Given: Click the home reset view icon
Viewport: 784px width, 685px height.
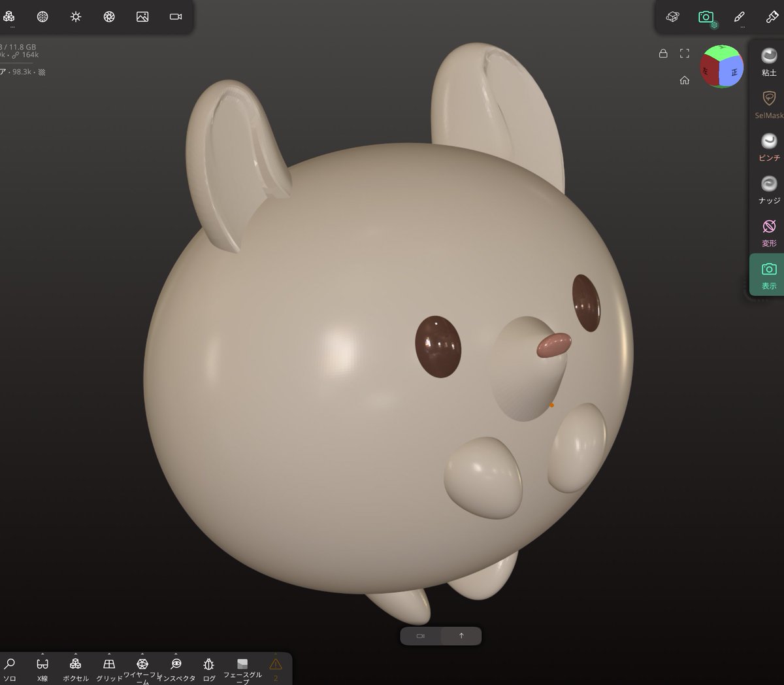Looking at the screenshot, I should [x=684, y=80].
